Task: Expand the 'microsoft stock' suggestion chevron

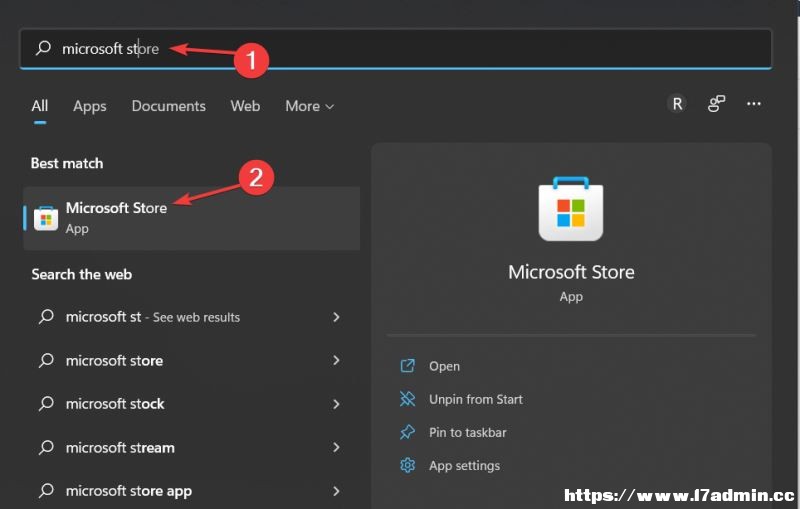Action: point(336,404)
